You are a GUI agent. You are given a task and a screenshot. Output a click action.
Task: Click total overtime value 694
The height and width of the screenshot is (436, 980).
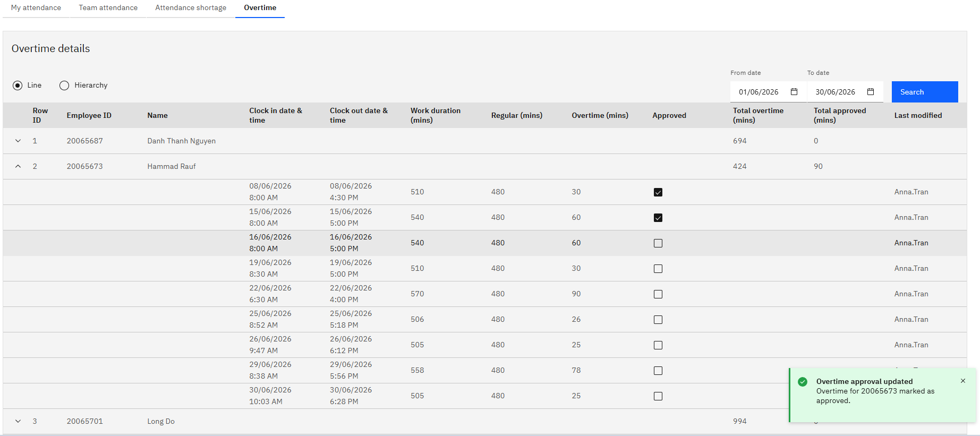[740, 141]
